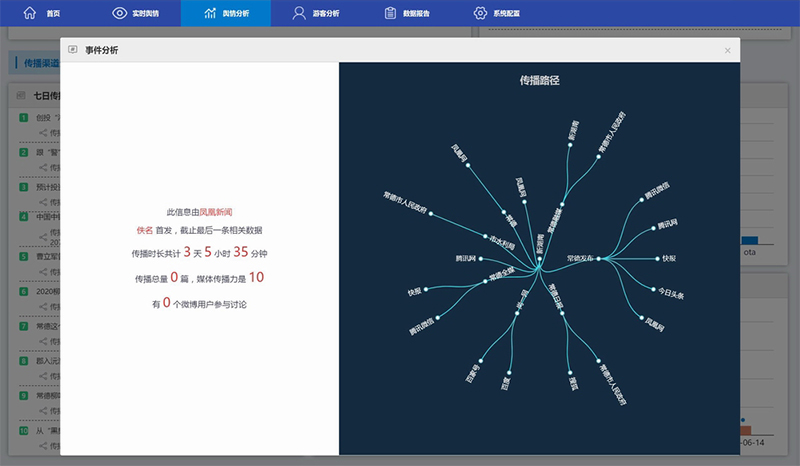Viewport: 800px width, 466px height.
Task: Select the 新浪网 node at the top
Action: (570, 146)
